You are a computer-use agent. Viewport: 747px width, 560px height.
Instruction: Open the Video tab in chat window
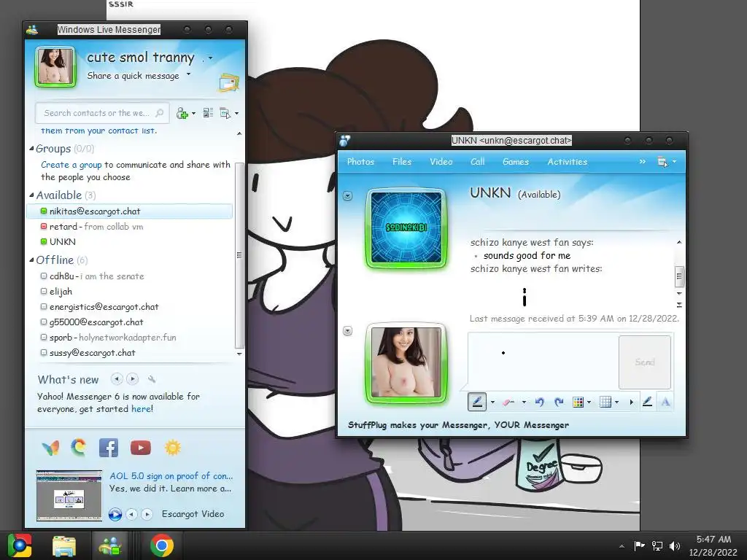pos(441,162)
